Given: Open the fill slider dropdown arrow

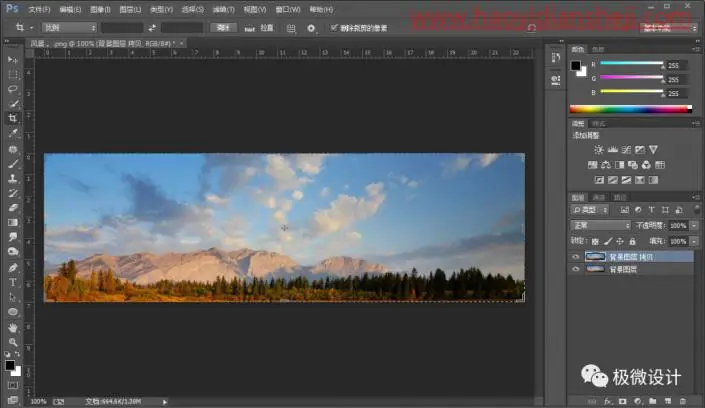Looking at the screenshot, I should click(x=694, y=242).
